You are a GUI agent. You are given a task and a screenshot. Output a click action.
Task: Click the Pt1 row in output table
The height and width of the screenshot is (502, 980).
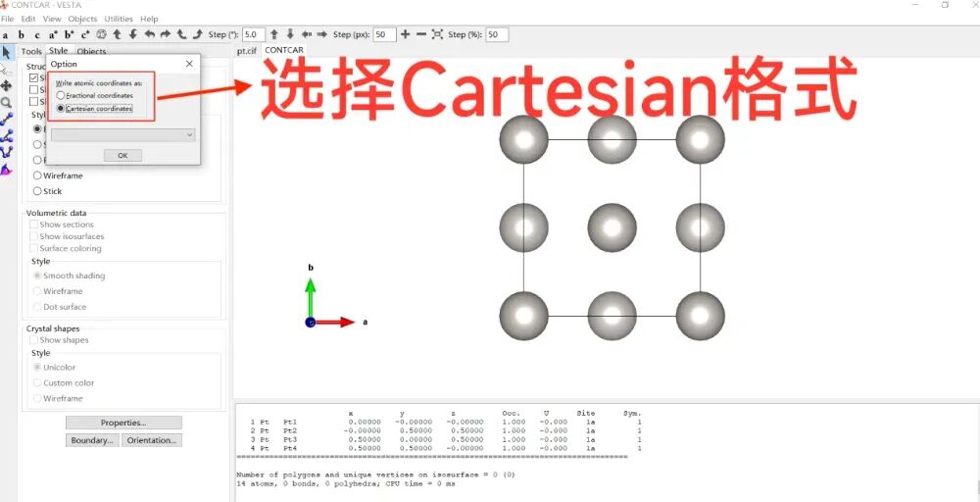(x=445, y=422)
